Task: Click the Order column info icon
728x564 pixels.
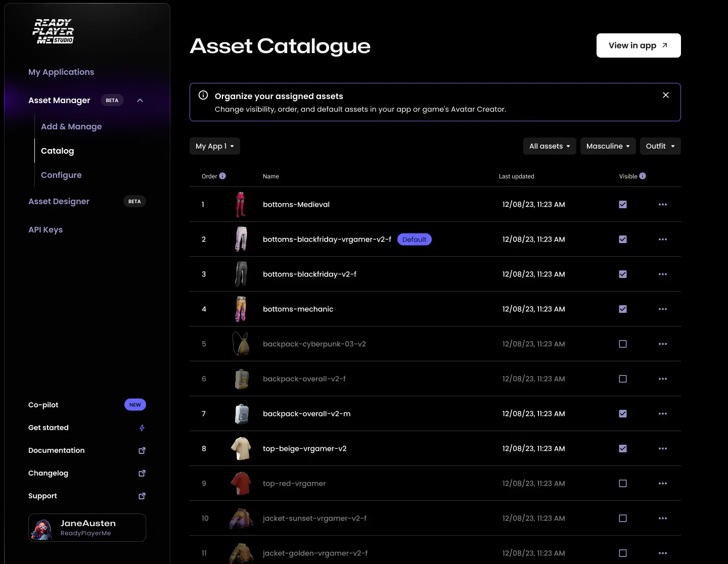Action: tap(222, 176)
